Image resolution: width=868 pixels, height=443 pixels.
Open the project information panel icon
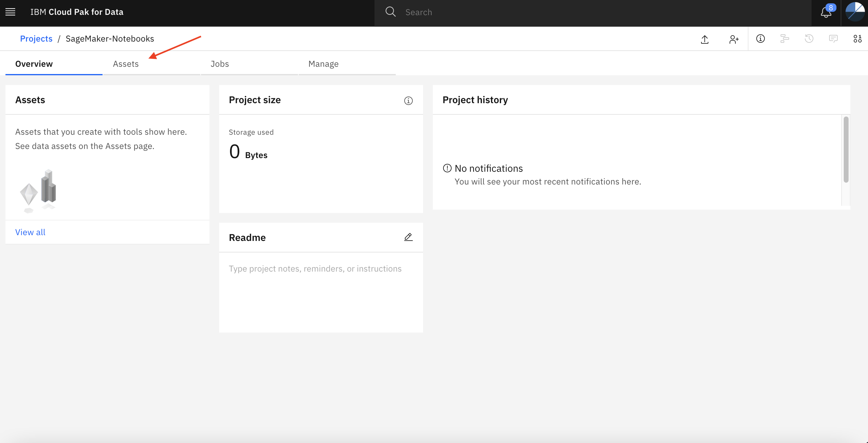(x=761, y=39)
